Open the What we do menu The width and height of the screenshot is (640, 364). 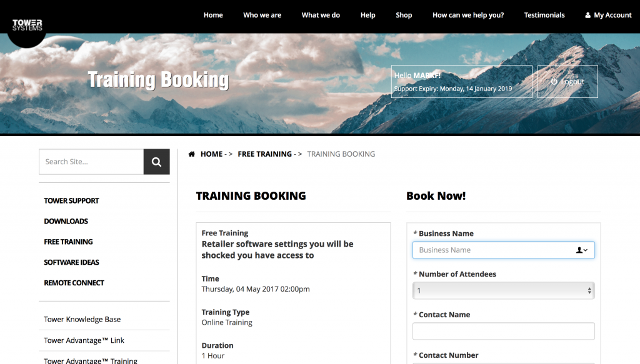click(321, 15)
